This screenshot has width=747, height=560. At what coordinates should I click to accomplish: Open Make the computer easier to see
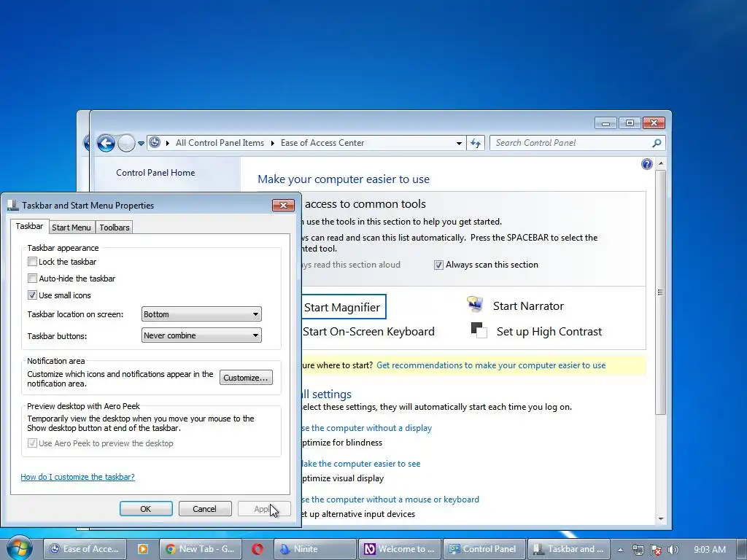coord(361,463)
